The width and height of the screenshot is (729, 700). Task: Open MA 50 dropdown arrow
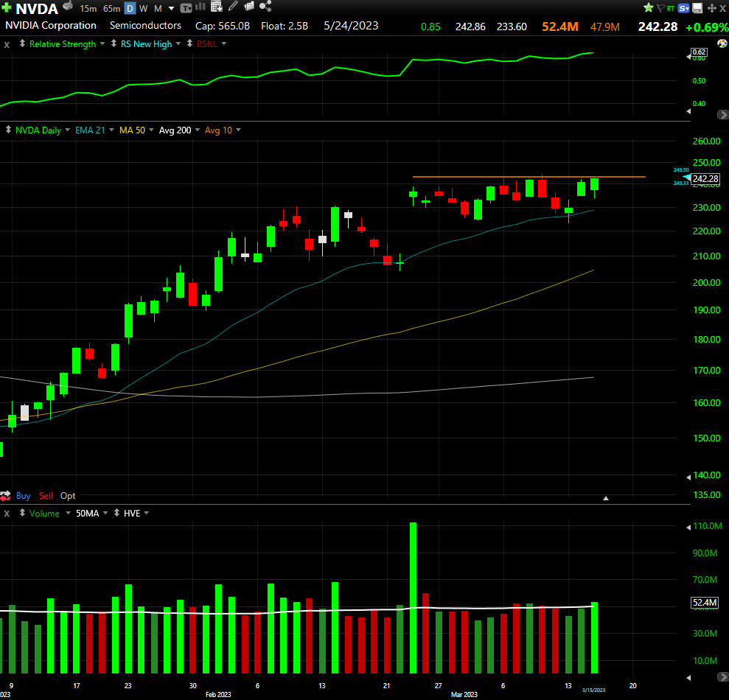point(151,130)
